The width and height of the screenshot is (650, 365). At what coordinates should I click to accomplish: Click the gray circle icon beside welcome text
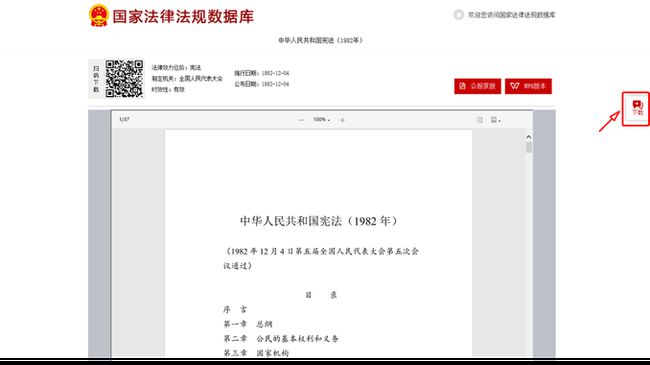coord(458,15)
